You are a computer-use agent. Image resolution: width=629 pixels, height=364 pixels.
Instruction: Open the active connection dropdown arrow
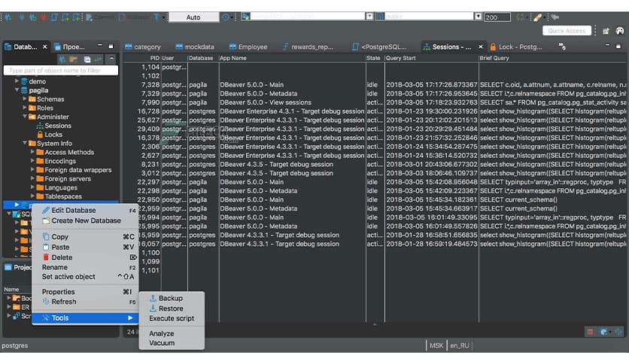(369, 17)
